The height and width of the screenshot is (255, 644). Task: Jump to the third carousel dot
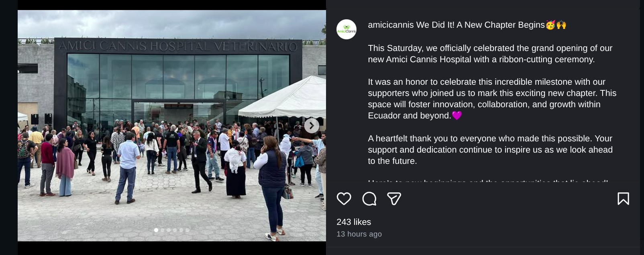(169, 230)
